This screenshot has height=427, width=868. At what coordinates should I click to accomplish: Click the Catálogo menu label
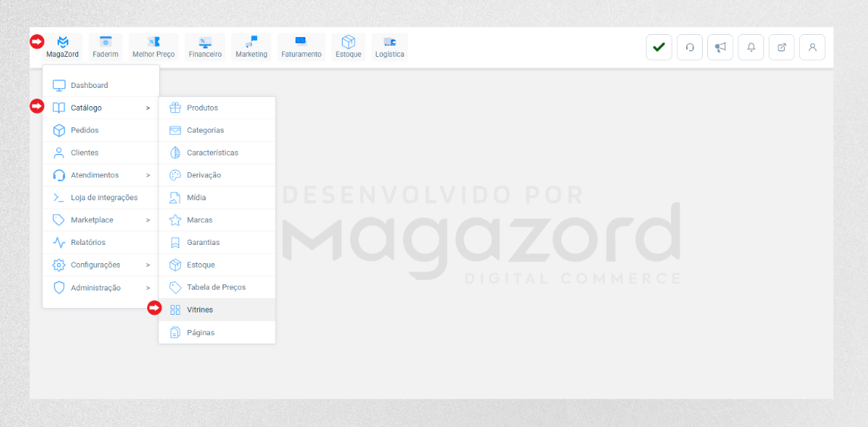tap(86, 108)
